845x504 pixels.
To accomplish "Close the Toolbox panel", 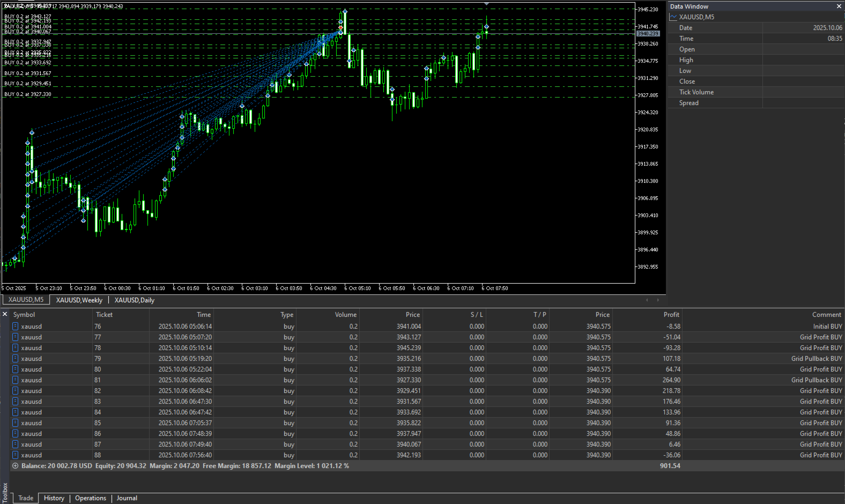I will tap(5, 314).
